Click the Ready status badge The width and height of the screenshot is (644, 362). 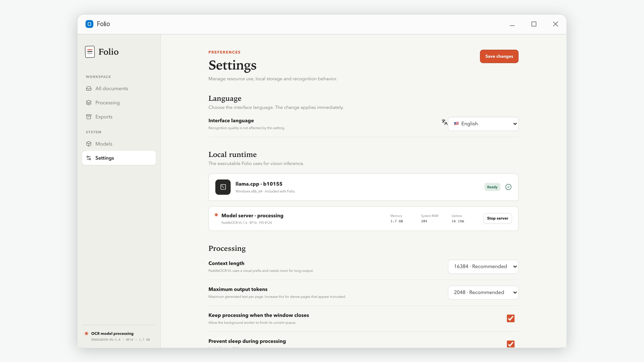492,187
